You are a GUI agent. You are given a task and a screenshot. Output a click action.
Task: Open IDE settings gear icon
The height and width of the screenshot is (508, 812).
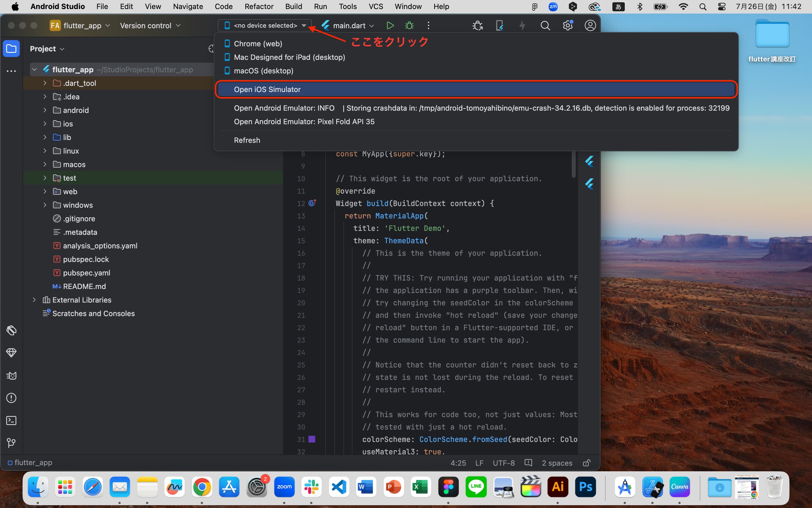point(568,25)
